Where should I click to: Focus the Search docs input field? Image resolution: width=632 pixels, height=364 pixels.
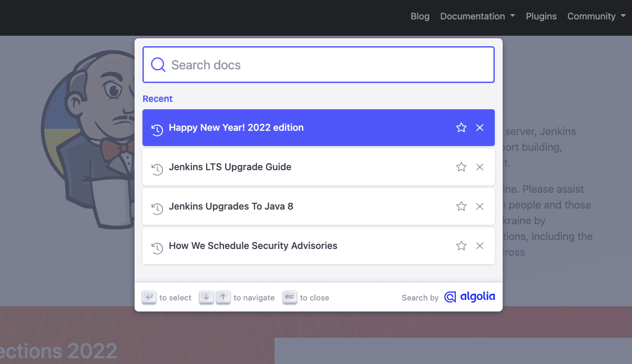tap(326, 65)
